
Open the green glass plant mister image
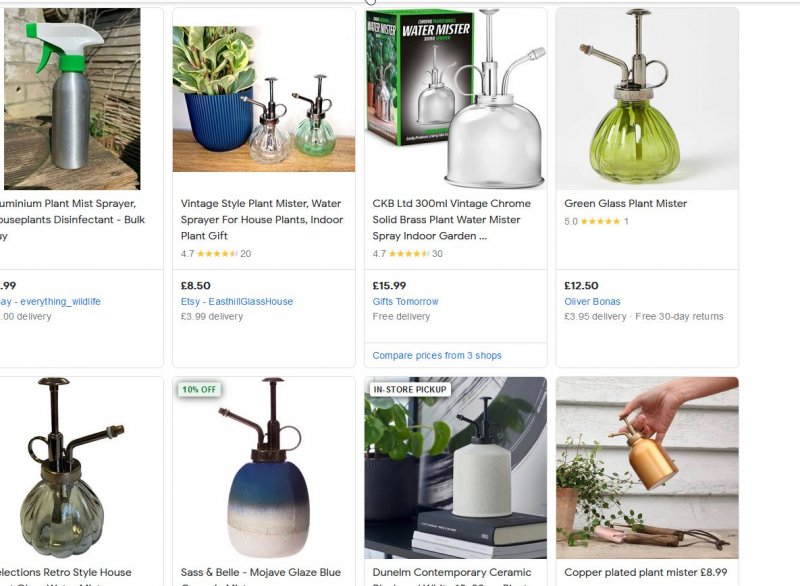pos(647,98)
